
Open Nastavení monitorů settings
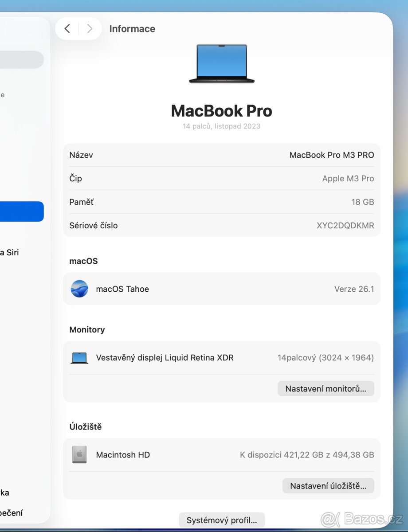pos(326,388)
